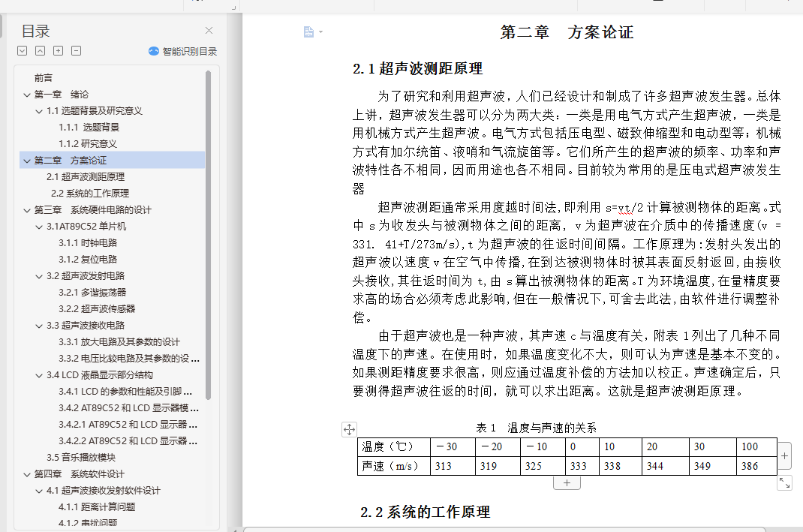The image size is (803, 532).
Task: Jump to 1.1.1 选题背景
Action: (x=89, y=128)
